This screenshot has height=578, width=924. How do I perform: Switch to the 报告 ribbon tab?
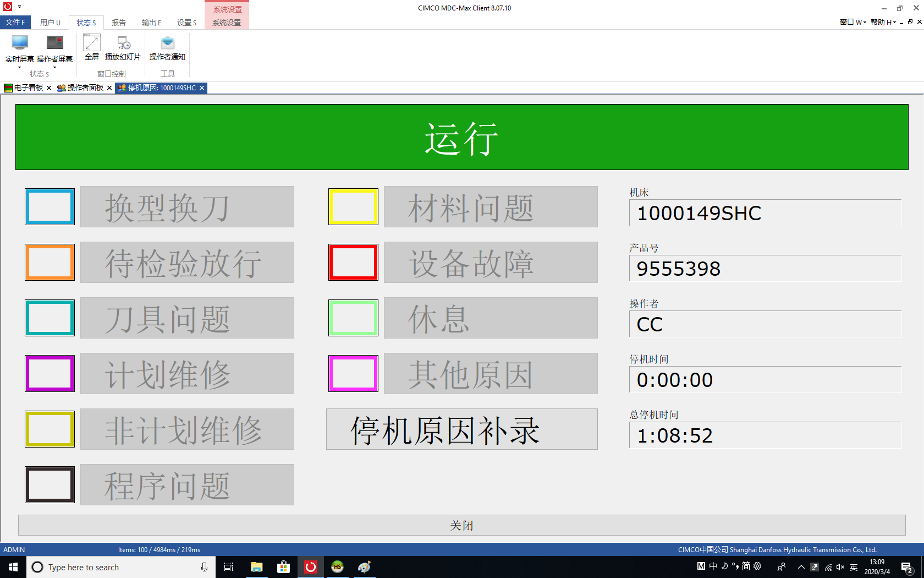coord(119,23)
